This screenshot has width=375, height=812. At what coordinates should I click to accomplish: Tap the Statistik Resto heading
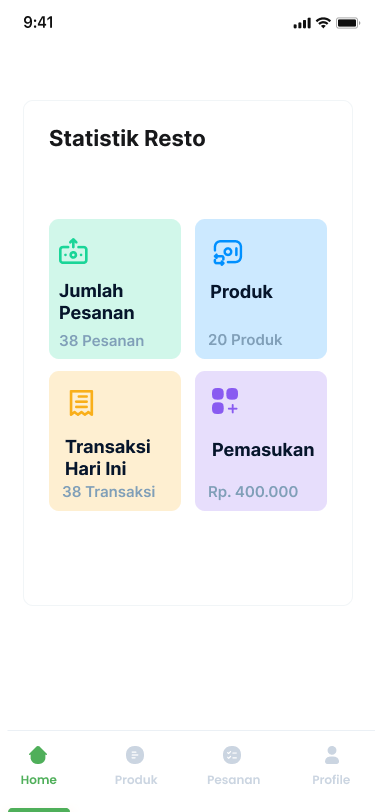[127, 139]
